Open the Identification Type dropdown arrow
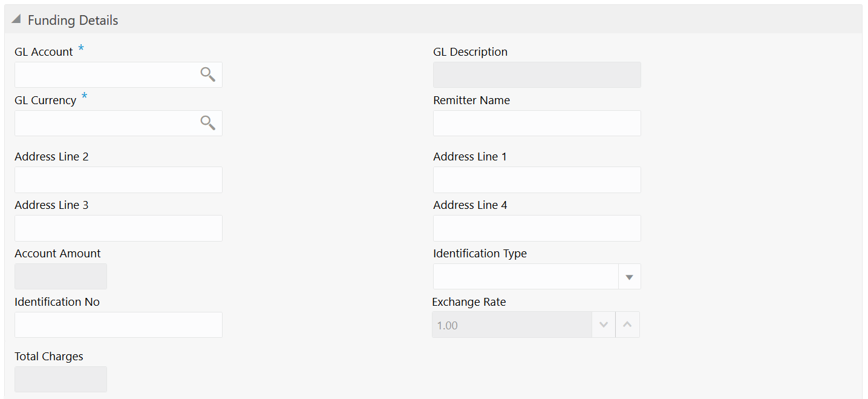 (x=629, y=277)
